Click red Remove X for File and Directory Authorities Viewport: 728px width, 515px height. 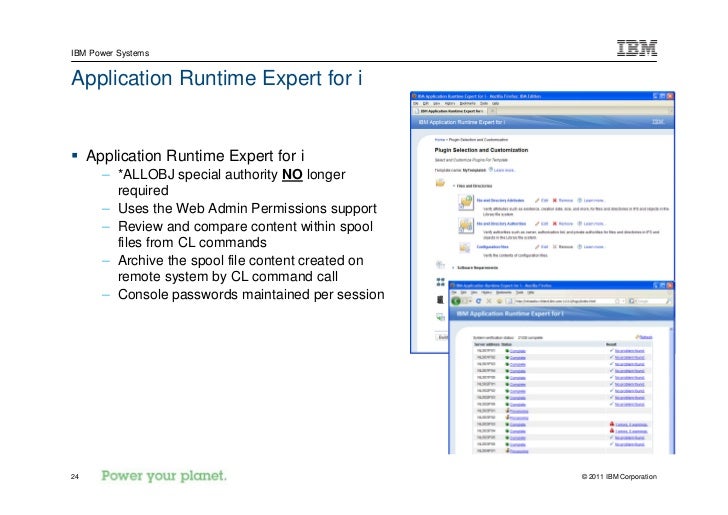coord(554,223)
